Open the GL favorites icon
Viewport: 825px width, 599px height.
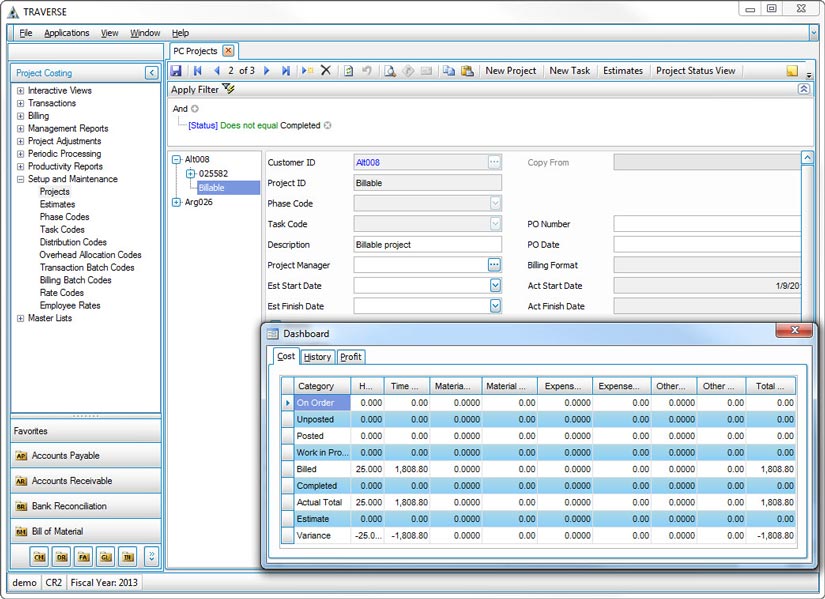(105, 556)
